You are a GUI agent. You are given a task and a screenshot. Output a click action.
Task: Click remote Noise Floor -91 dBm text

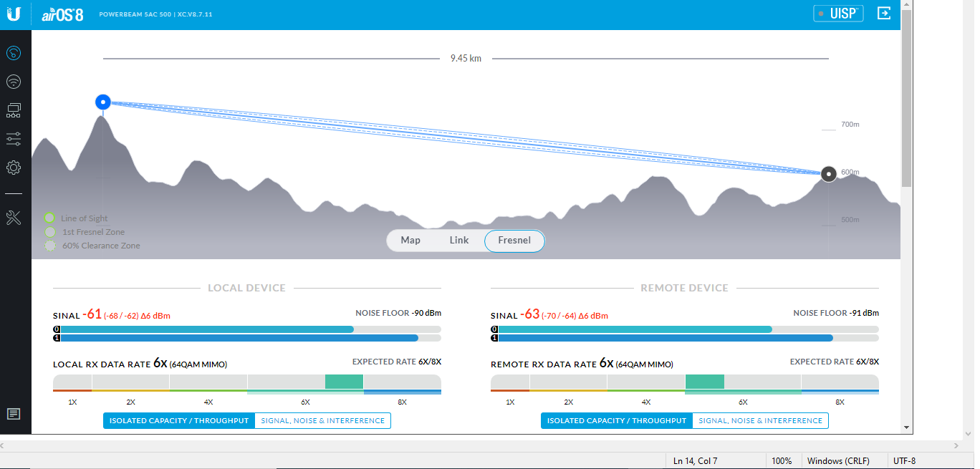pyautogui.click(x=836, y=313)
